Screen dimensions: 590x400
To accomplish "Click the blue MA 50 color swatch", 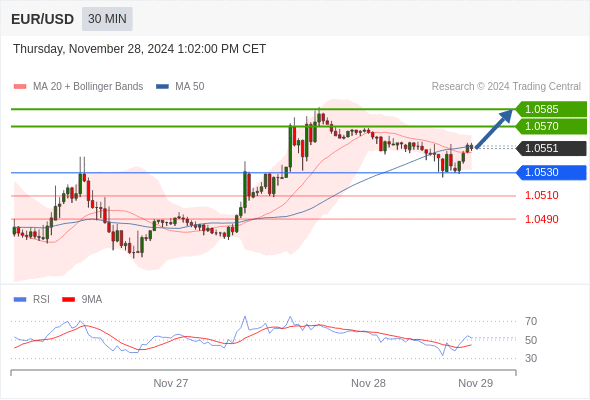I will point(163,87).
